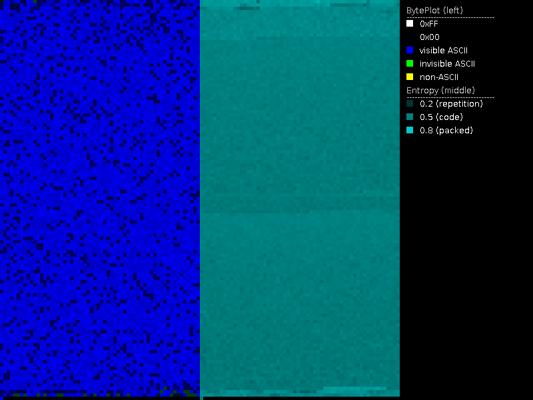Click the blue visible ASCII swatch
This screenshot has height=400, width=533.
pyautogui.click(x=410, y=50)
